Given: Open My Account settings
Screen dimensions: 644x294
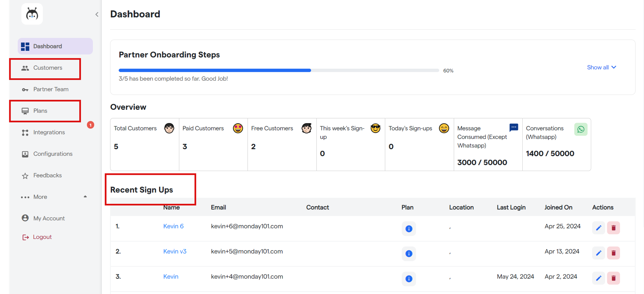Looking at the screenshot, I should click(49, 218).
